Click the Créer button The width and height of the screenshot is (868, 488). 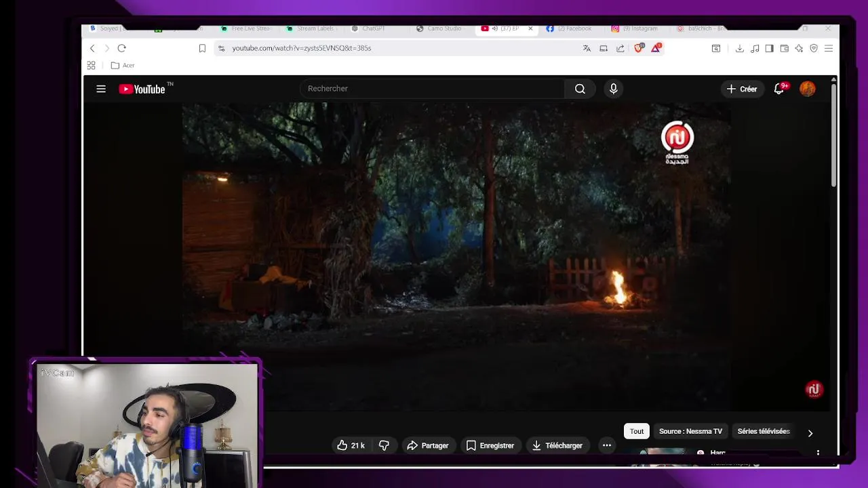tap(742, 89)
